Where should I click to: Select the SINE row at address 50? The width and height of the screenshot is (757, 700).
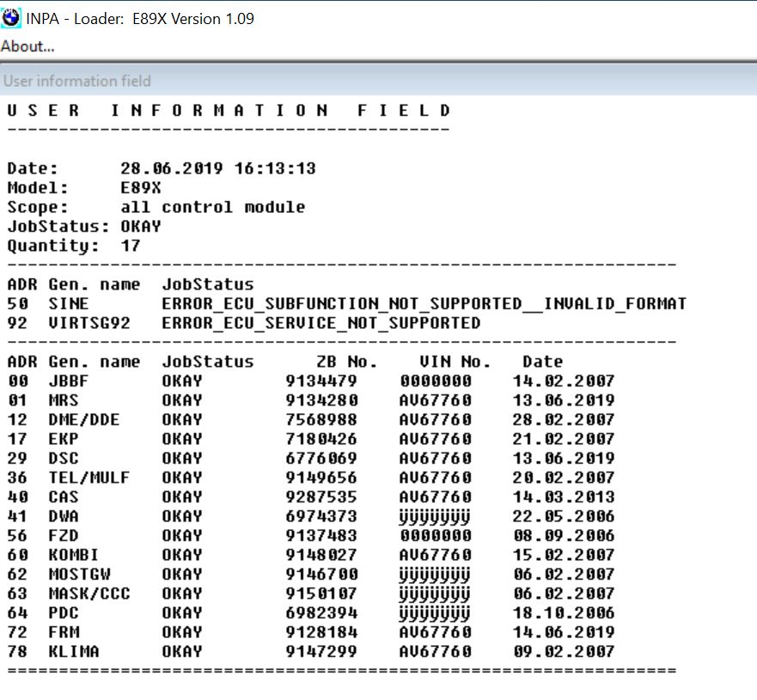[x=346, y=304]
